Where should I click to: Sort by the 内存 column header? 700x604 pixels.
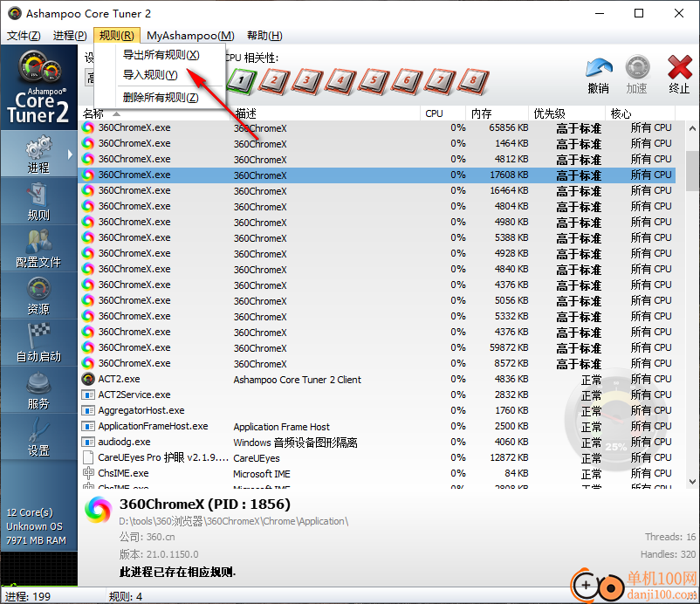click(497, 113)
